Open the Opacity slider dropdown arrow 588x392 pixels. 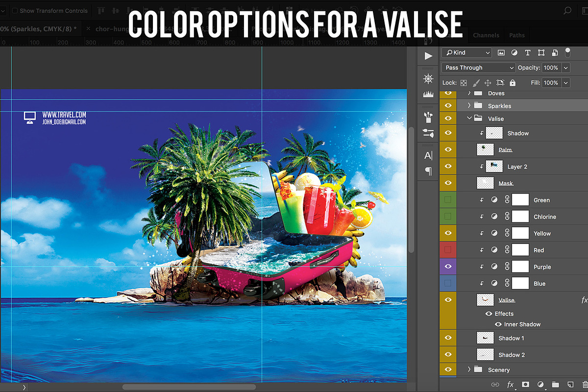point(566,68)
